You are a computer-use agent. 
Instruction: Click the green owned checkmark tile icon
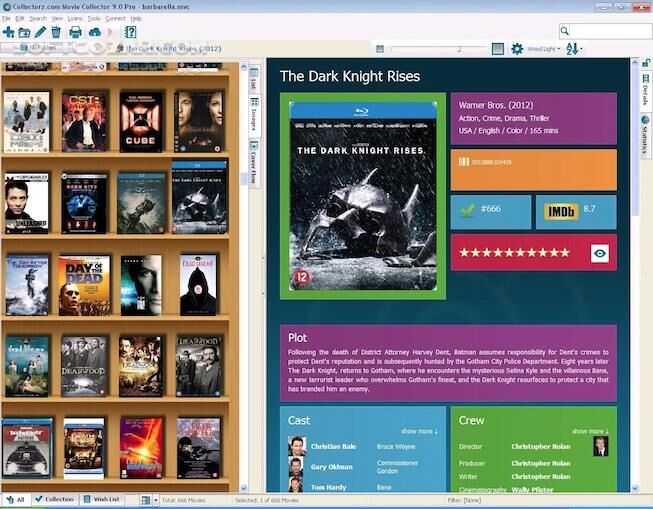pos(467,210)
